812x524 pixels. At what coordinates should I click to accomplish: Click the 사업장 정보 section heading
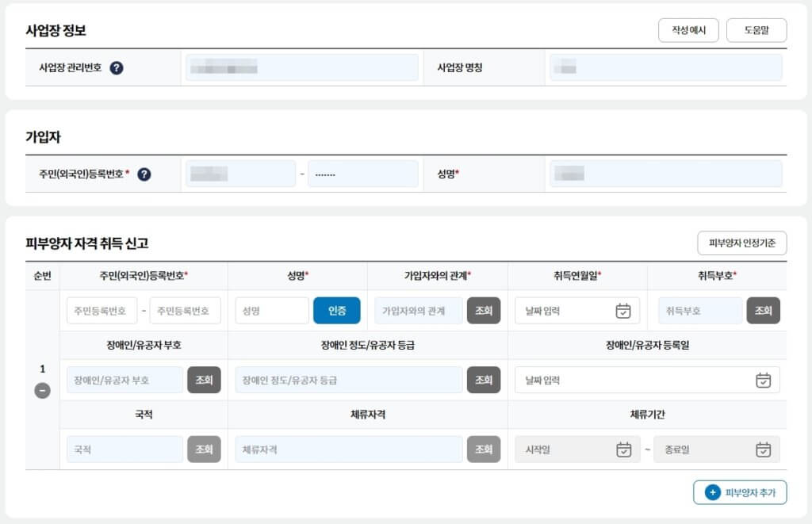(x=56, y=31)
